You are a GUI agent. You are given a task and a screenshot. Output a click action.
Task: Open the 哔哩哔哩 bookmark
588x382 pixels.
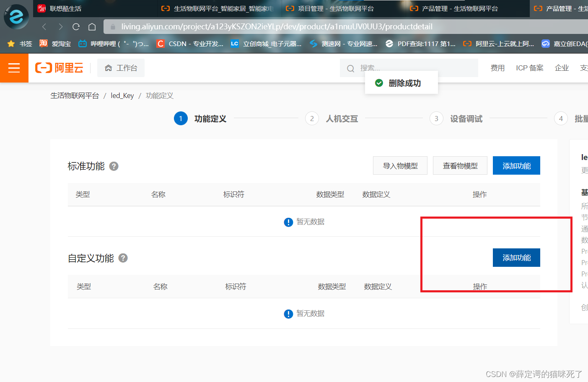pos(114,44)
